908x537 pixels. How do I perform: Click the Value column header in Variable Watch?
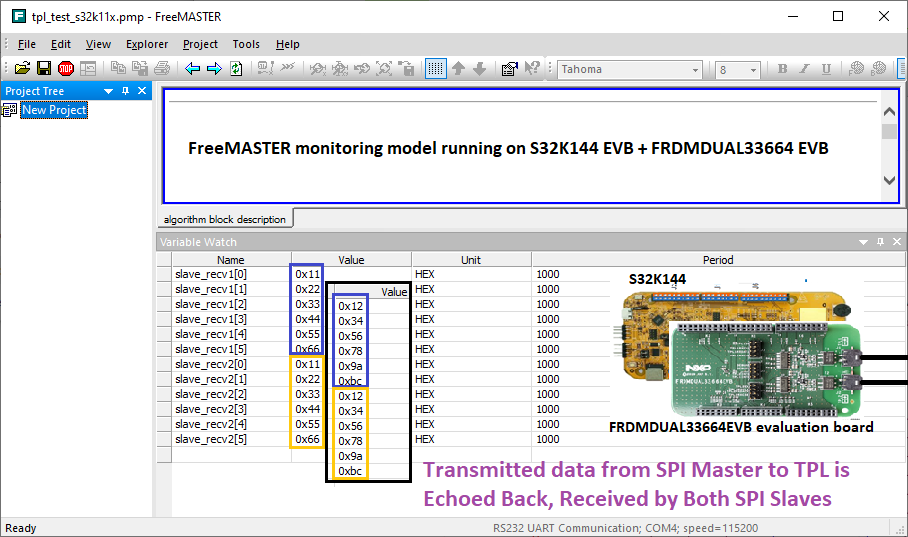coord(351,260)
